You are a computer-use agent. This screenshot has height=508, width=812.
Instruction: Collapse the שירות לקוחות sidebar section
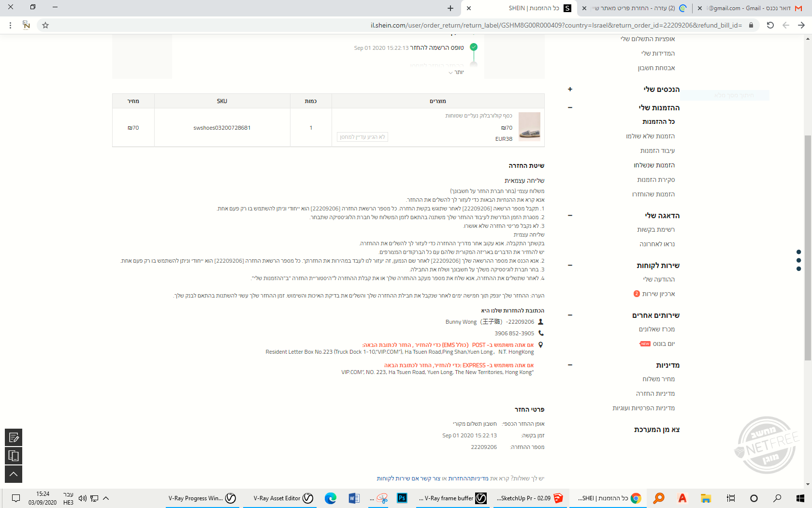(x=570, y=265)
